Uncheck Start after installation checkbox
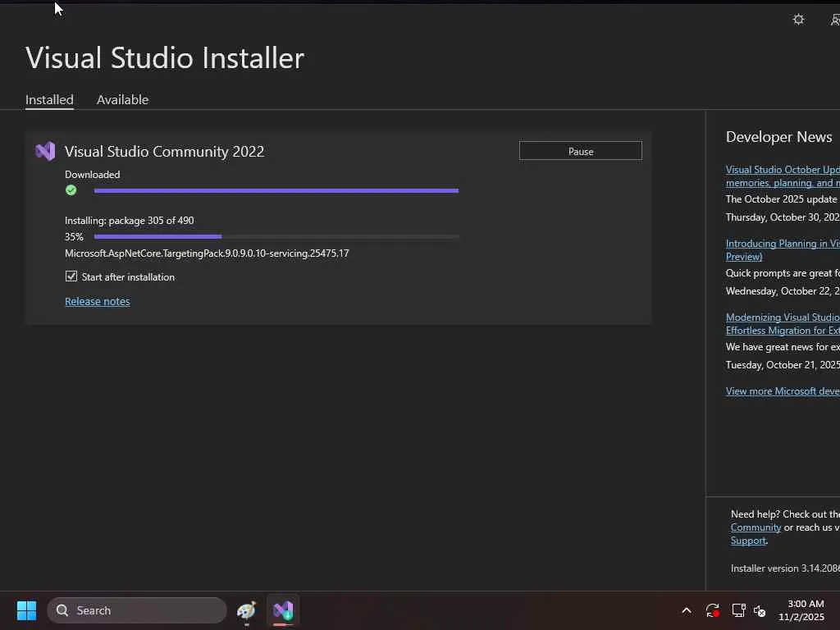This screenshot has height=630, width=840. pyautogui.click(x=71, y=276)
